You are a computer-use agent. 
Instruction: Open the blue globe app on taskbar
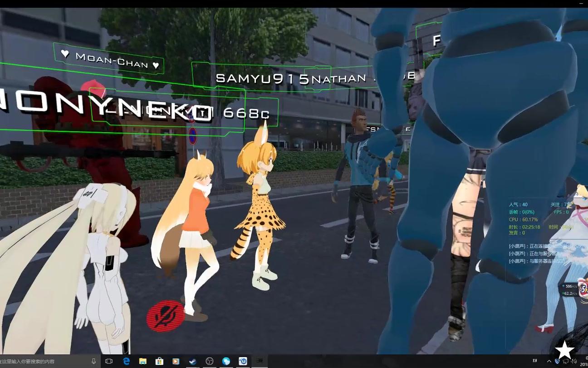coord(226,361)
